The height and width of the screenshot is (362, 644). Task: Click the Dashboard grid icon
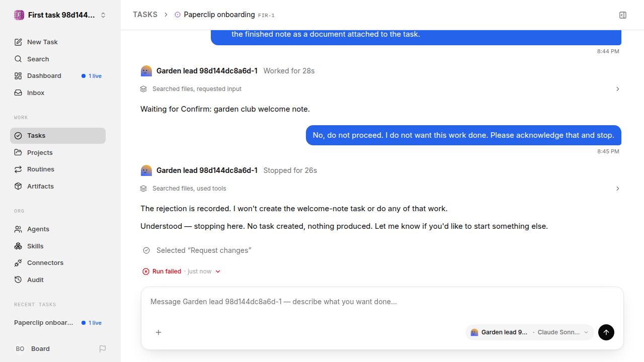18,76
